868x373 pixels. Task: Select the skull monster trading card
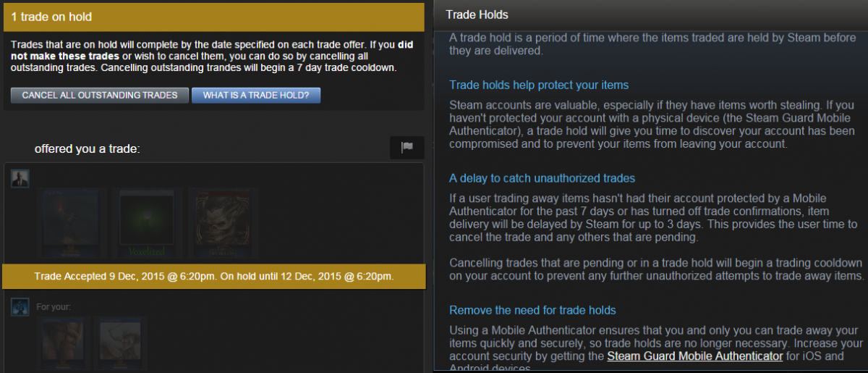pos(224,223)
